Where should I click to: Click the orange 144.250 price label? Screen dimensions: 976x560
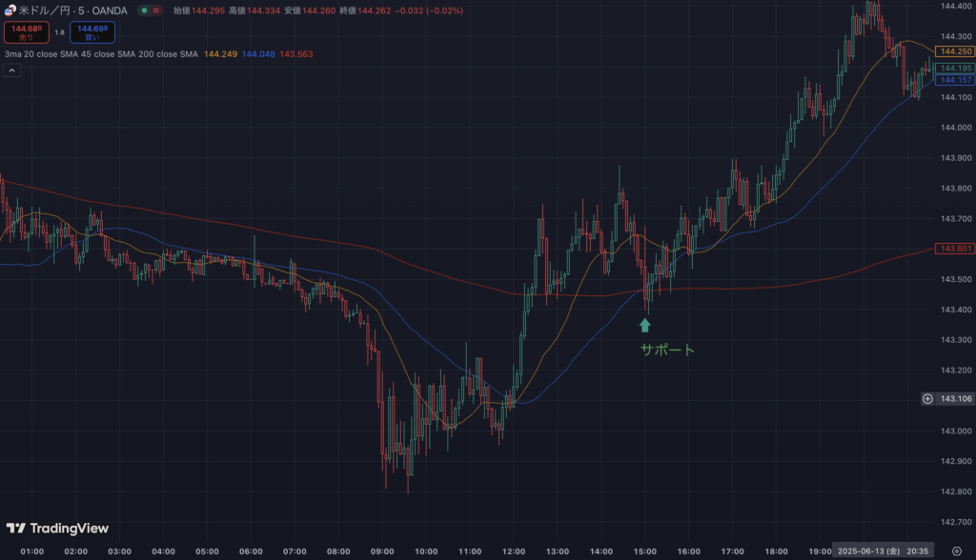pyautogui.click(x=955, y=51)
